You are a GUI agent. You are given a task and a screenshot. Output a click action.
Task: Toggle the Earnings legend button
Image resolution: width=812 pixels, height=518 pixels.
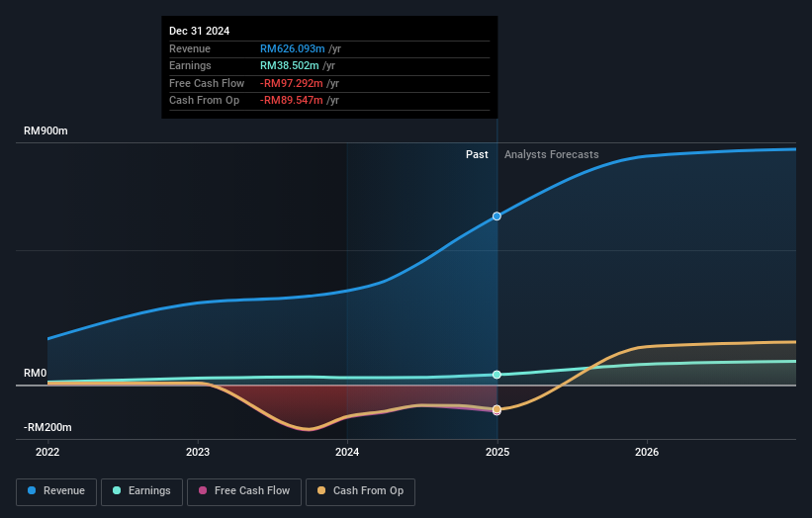[141, 491]
